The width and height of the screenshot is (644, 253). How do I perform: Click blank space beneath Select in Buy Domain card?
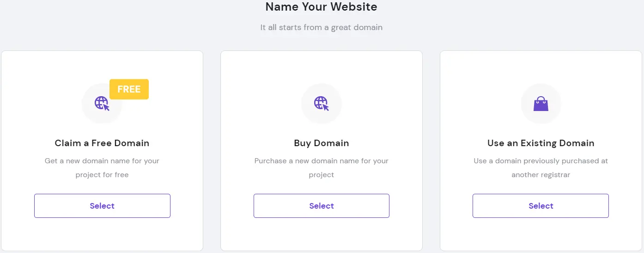point(322,234)
